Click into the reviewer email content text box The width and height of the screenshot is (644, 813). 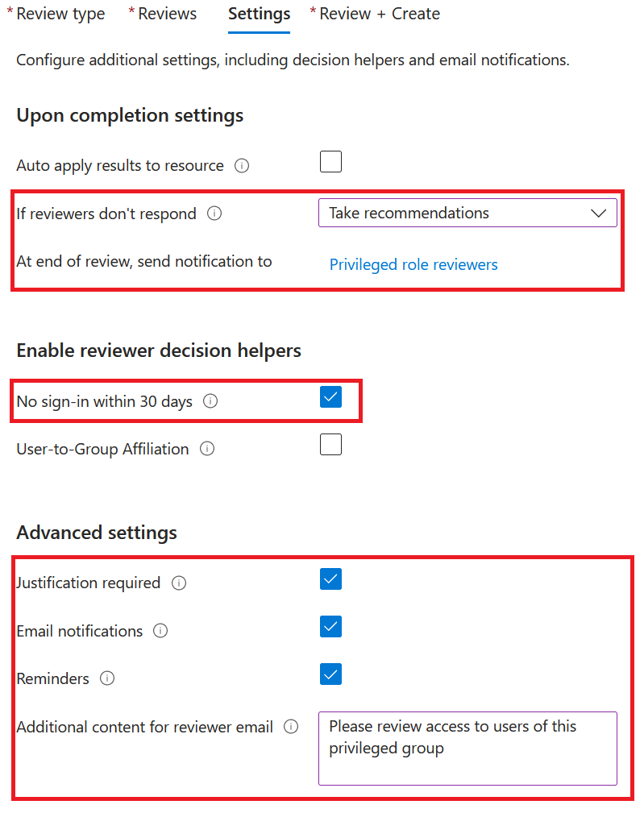(x=467, y=748)
